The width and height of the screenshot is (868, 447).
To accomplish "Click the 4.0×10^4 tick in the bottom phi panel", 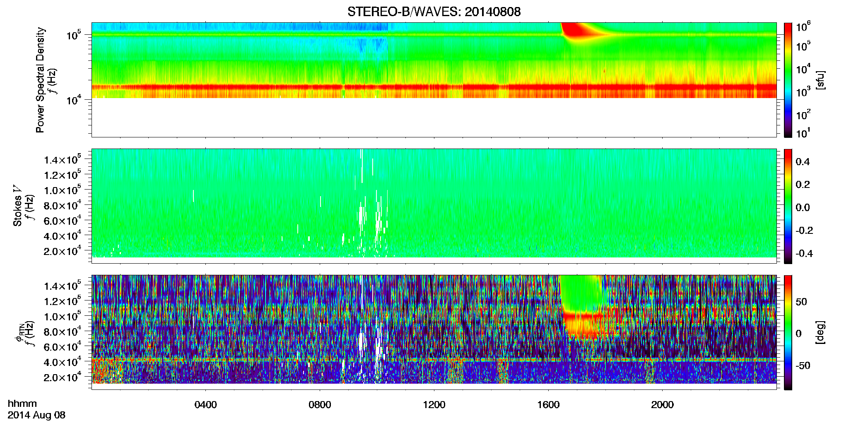I will tap(62, 362).
